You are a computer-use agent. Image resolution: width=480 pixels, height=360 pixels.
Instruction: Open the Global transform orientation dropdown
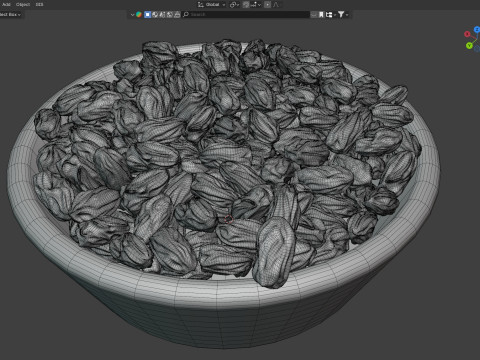coord(211,5)
